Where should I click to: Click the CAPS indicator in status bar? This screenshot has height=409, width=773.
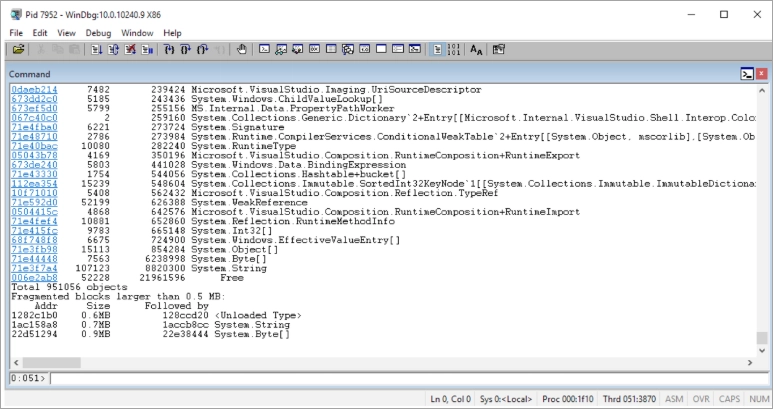click(x=729, y=399)
